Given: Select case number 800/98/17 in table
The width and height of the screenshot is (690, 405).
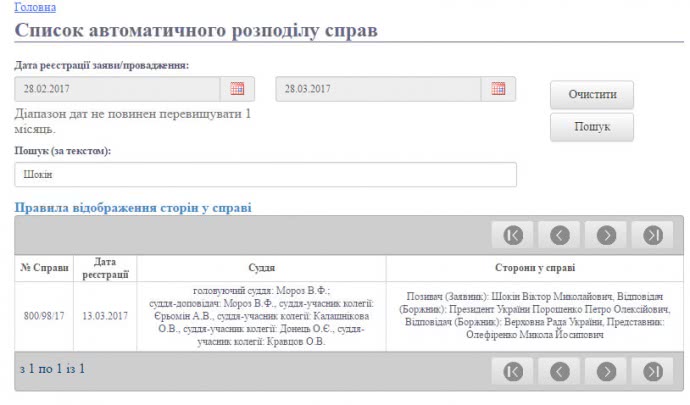Looking at the screenshot, I should click(x=45, y=316).
